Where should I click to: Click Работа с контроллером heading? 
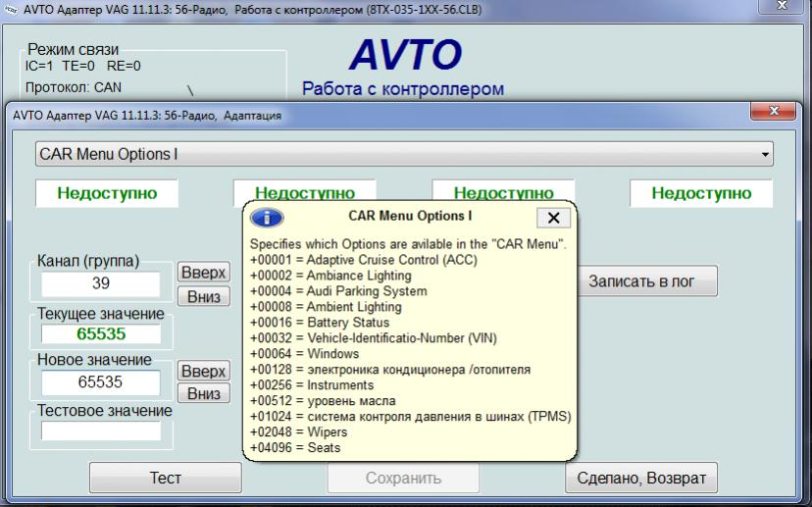coord(403,88)
